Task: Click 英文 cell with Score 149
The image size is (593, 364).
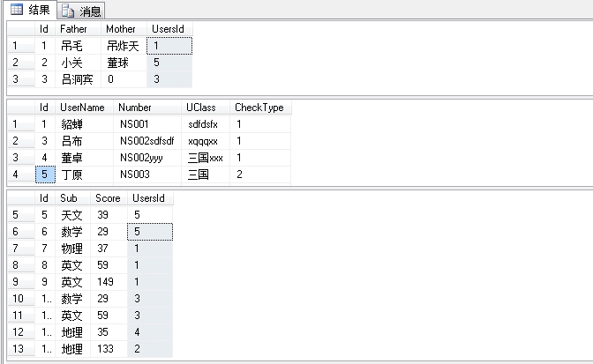Action: 72,282
